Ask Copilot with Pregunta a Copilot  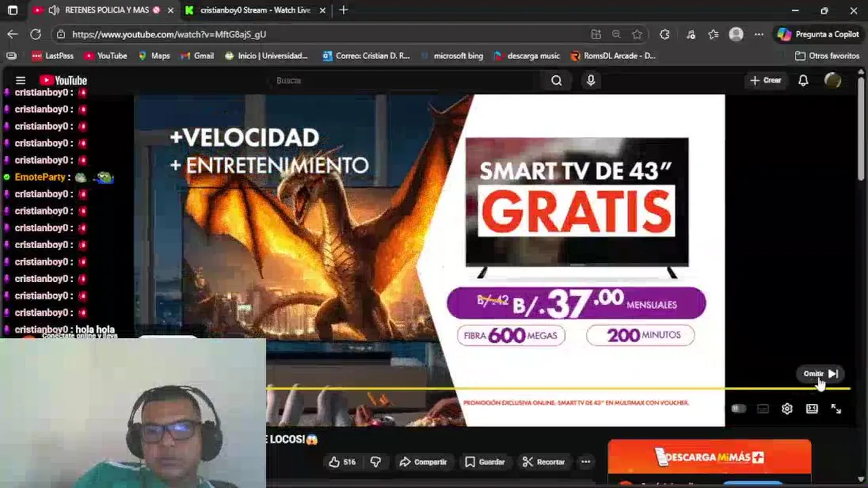(x=819, y=34)
